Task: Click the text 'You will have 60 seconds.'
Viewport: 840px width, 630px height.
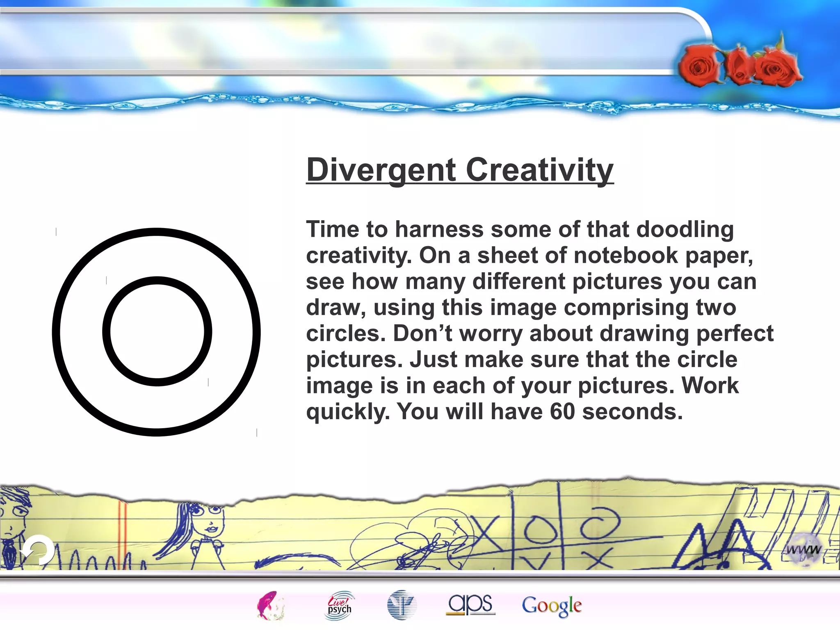Action: click(540, 411)
